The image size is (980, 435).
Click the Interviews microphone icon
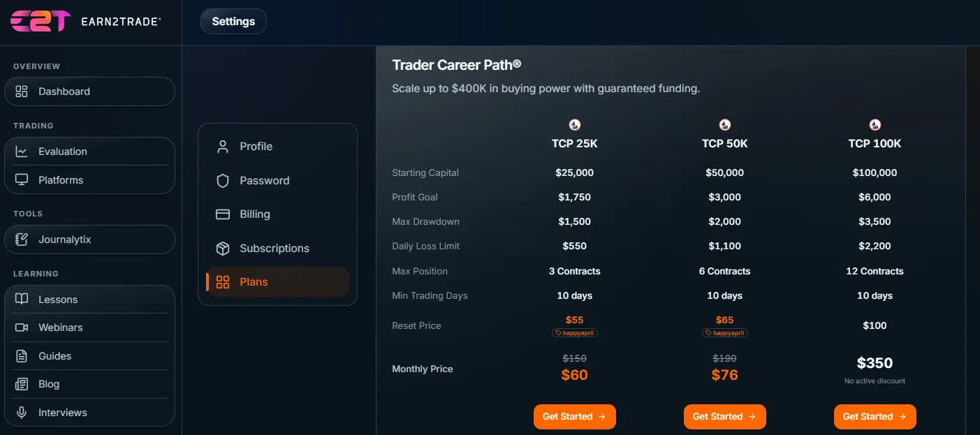23,412
